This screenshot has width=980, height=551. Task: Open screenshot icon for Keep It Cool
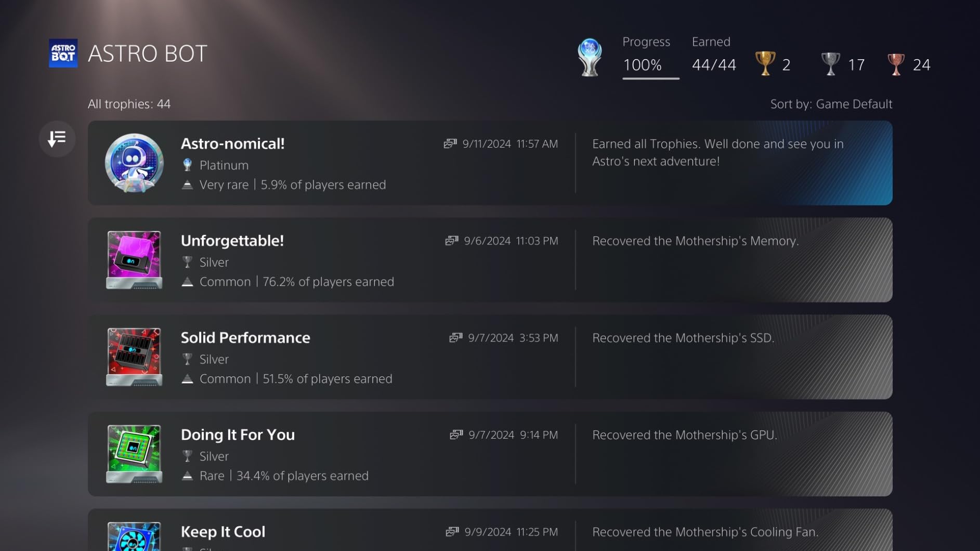pyautogui.click(x=452, y=532)
